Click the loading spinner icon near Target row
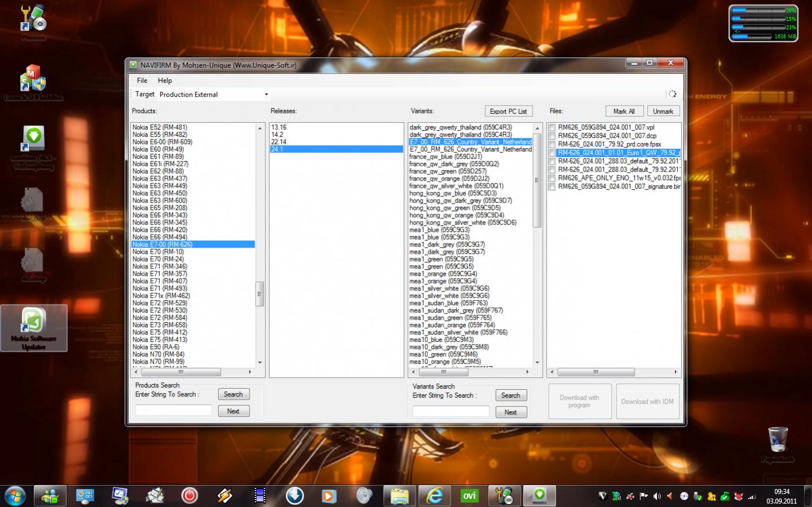The width and height of the screenshot is (812, 507). [672, 94]
